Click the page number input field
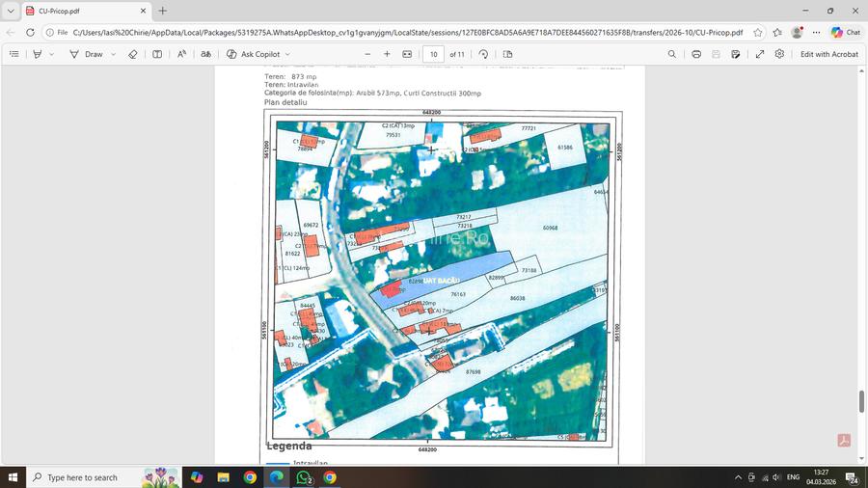 click(434, 54)
